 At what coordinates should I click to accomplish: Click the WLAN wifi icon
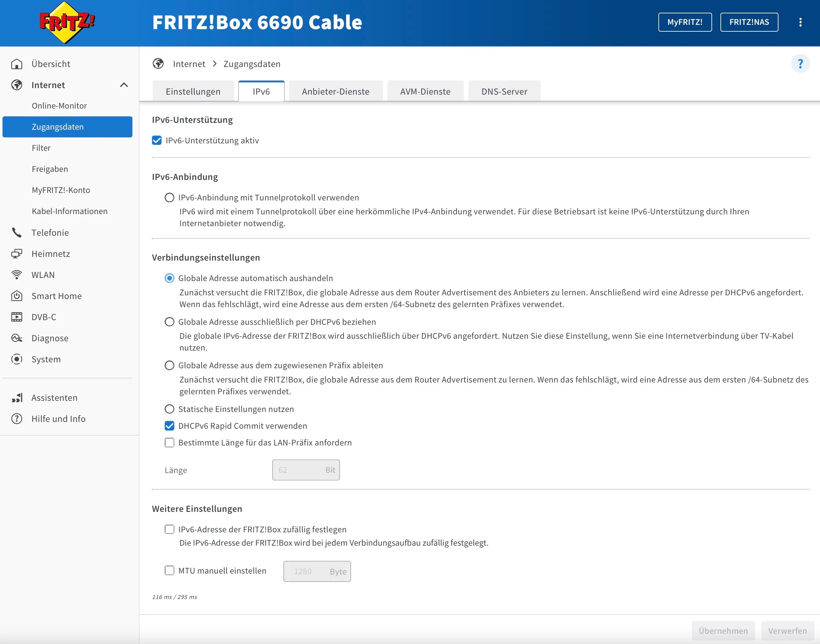pyautogui.click(x=16, y=275)
